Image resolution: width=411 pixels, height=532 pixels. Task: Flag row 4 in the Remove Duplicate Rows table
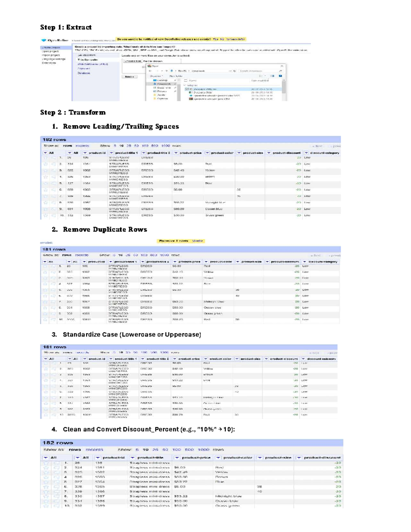click(53, 284)
